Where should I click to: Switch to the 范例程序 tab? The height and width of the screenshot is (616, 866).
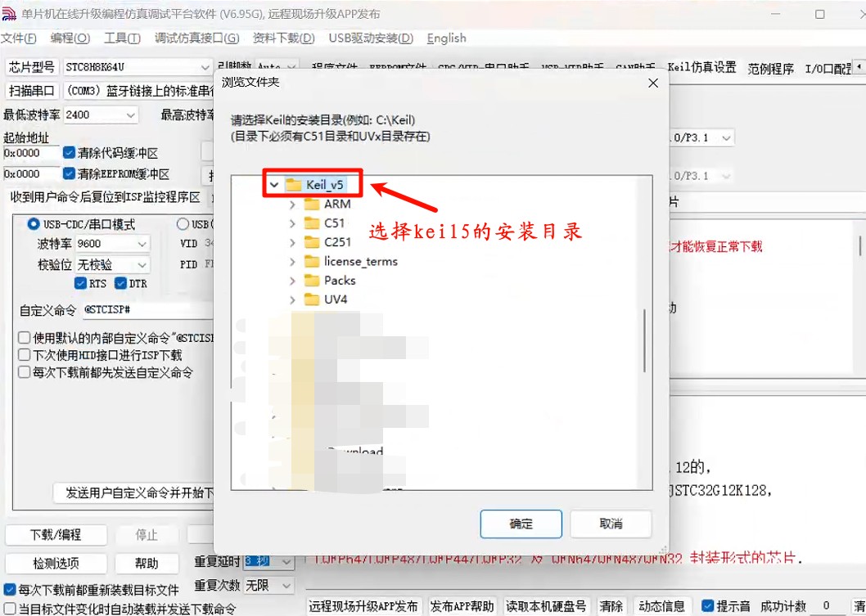point(770,69)
